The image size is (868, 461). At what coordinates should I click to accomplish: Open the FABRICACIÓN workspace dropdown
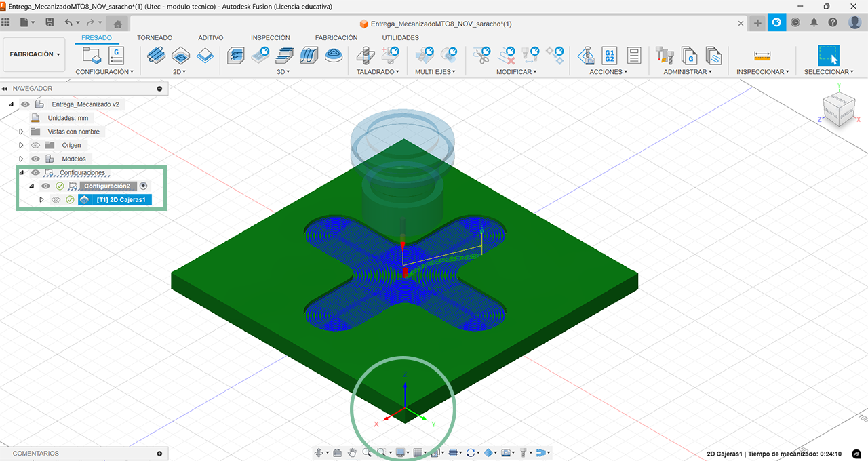click(x=35, y=54)
